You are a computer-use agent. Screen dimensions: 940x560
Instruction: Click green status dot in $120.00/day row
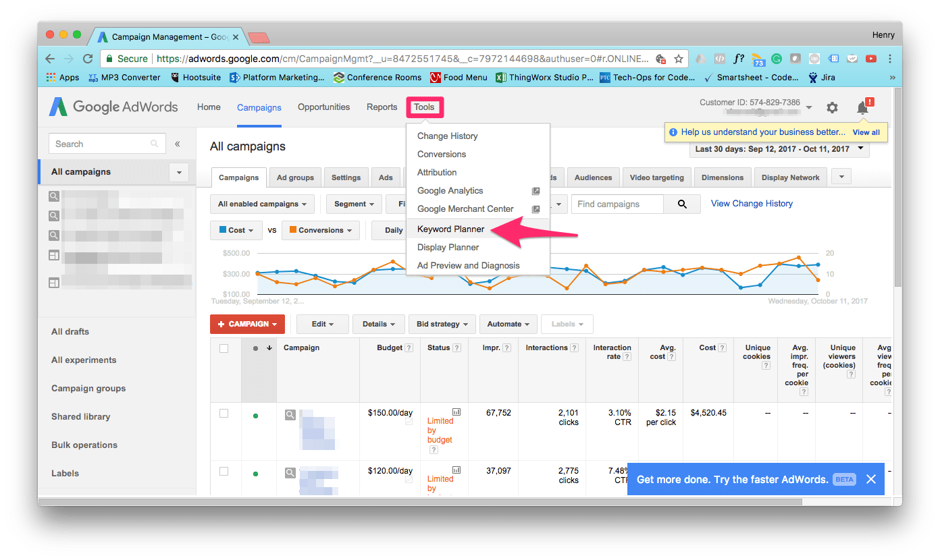pyautogui.click(x=255, y=474)
